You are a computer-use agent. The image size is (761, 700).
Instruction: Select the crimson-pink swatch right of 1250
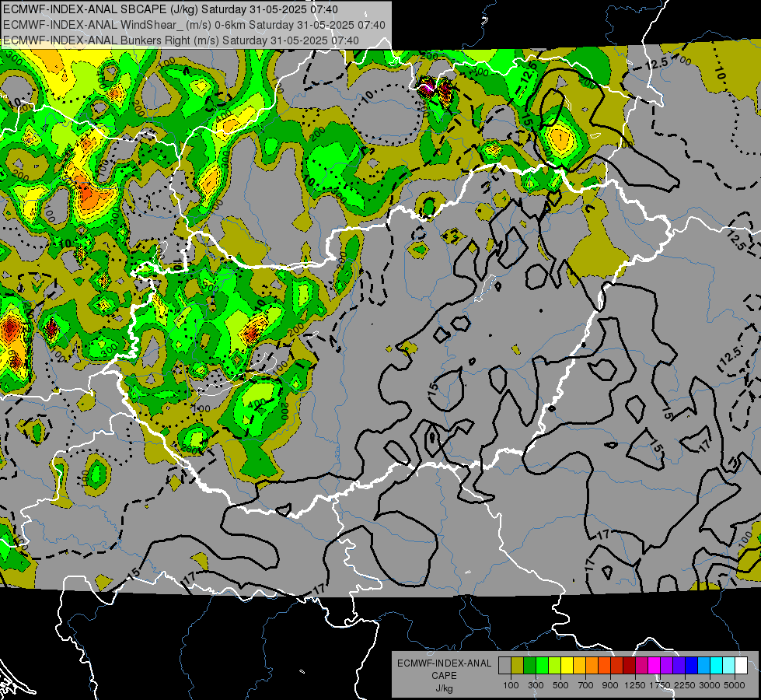point(641,665)
